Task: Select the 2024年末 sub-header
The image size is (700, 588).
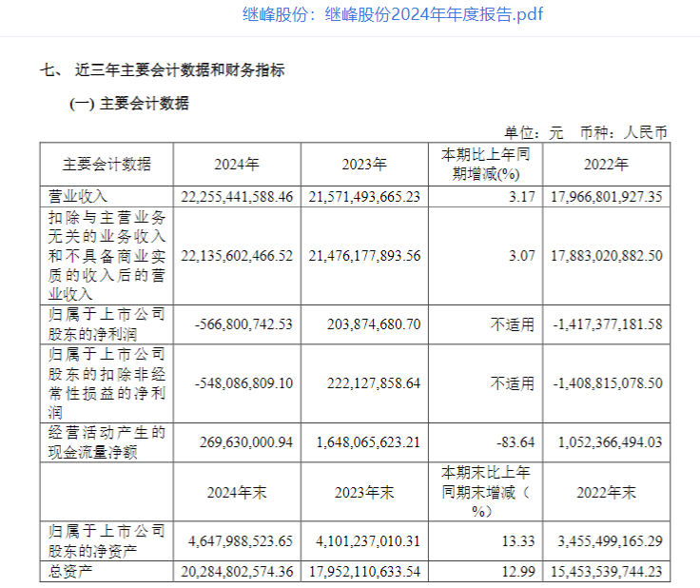Action: pos(237,493)
